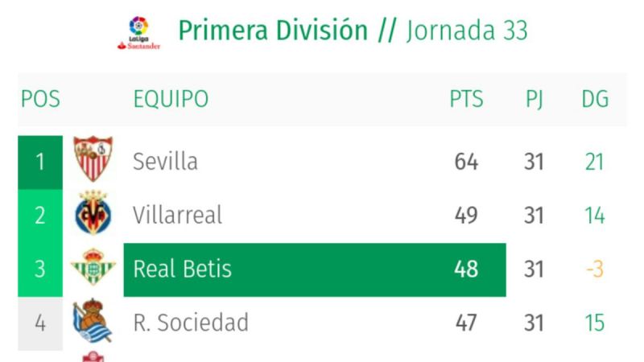644x362 pixels.
Task: Open the Primera División title link
Action: 273,31
